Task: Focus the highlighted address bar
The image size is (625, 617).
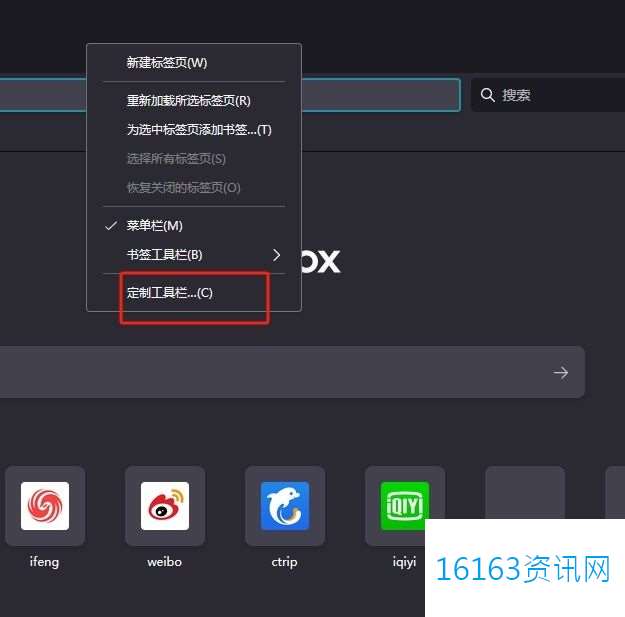Action: coord(230,95)
